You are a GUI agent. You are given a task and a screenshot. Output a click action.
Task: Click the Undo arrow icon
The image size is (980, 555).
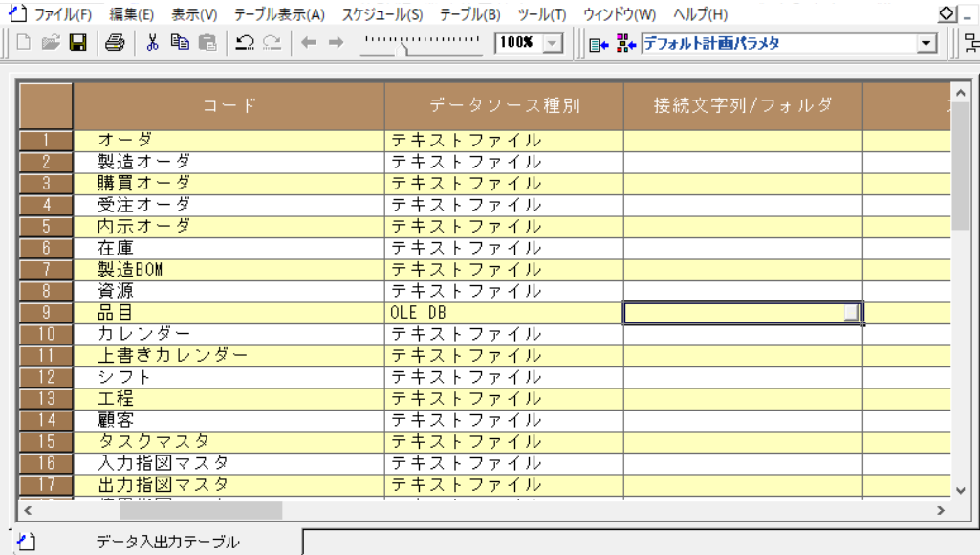pos(245,42)
